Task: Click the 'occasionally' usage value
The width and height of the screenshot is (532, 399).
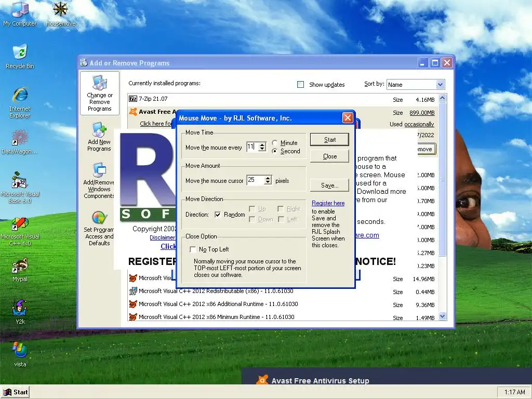Action: pyautogui.click(x=419, y=124)
